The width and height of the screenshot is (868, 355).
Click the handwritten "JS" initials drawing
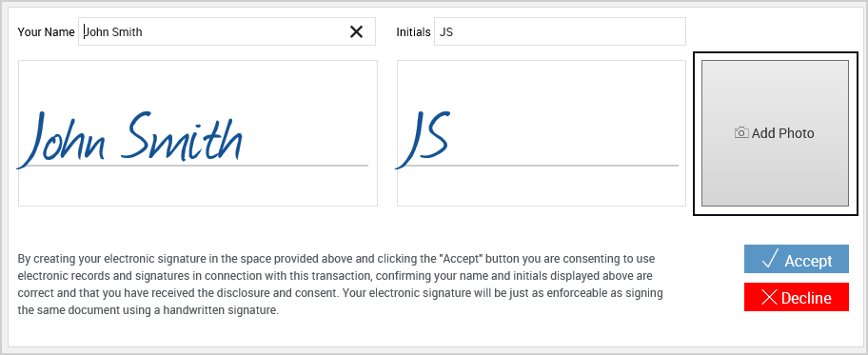423,140
